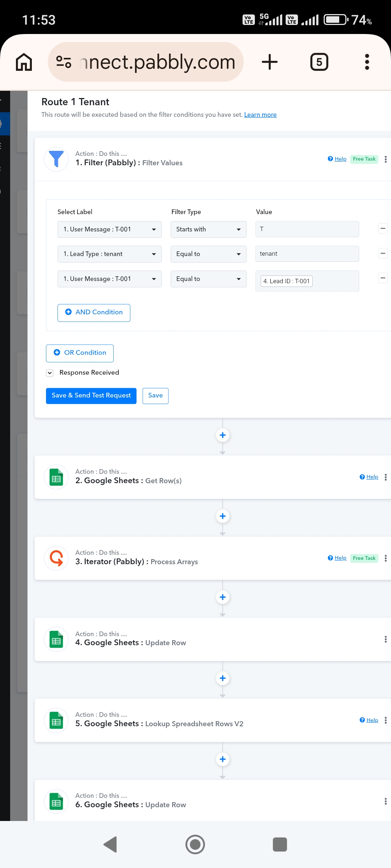Add a step after step 4 Update Row
Image resolution: width=391 pixels, height=868 pixels.
click(223, 678)
